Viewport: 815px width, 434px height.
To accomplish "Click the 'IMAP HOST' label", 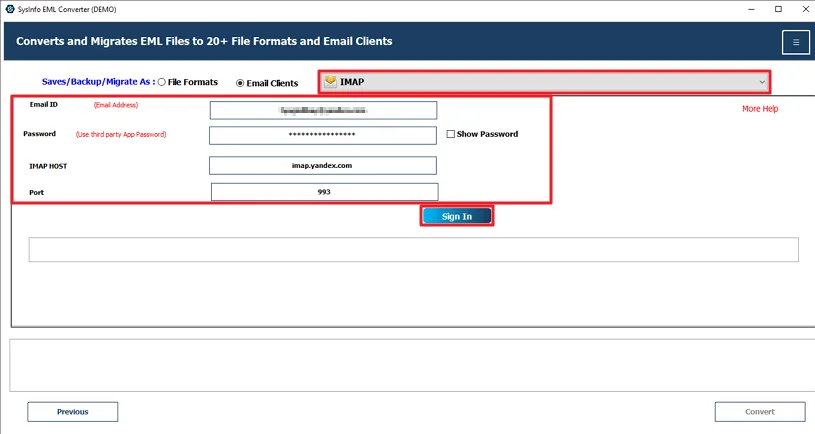I will (48, 166).
